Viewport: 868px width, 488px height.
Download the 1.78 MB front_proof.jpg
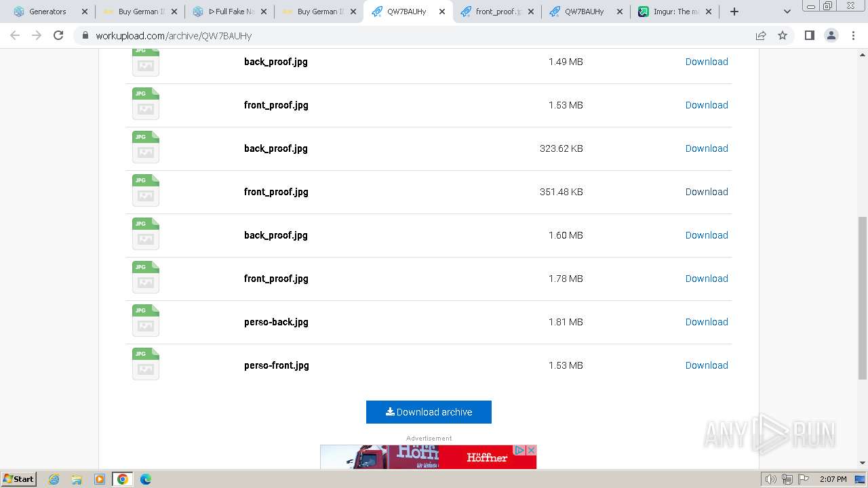tap(707, 279)
